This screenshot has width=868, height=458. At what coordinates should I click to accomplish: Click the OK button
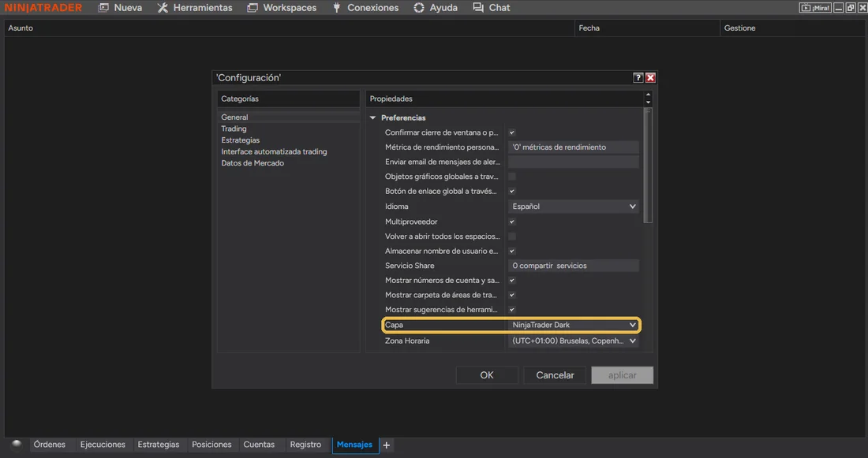[487, 375]
